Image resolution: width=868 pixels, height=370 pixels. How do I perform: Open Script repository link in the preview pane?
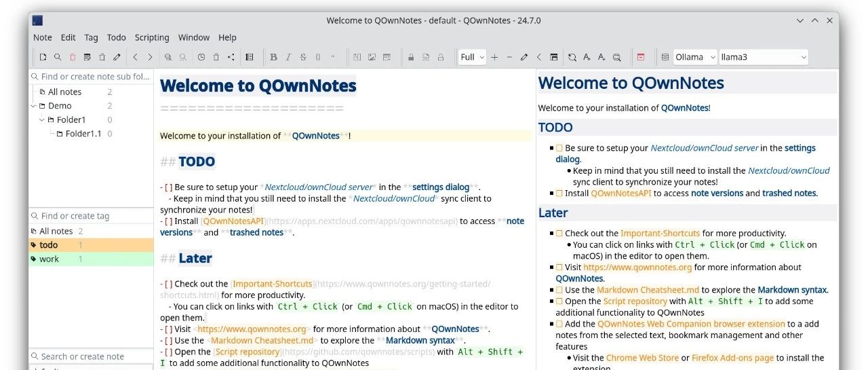(635, 301)
